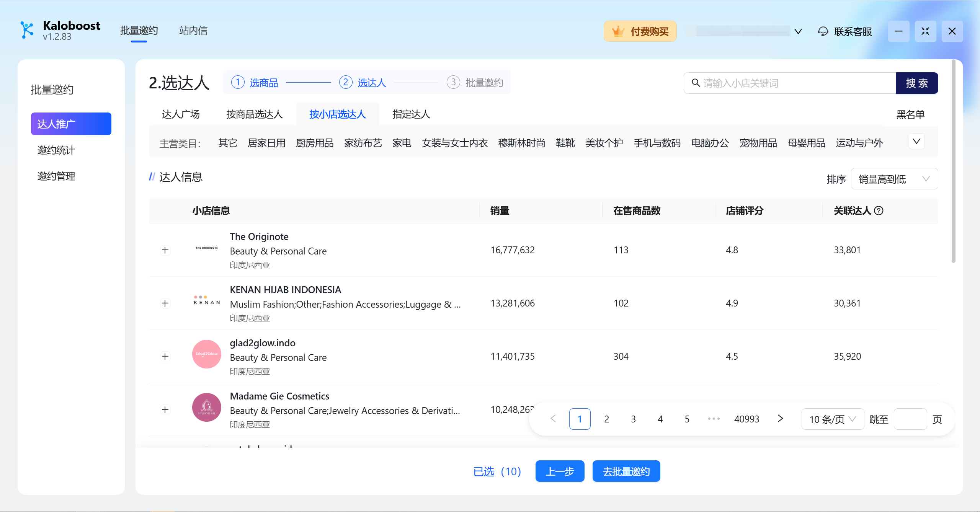Select 达人推广 in the sidebar
Viewport: 980px width, 512px height.
point(71,124)
